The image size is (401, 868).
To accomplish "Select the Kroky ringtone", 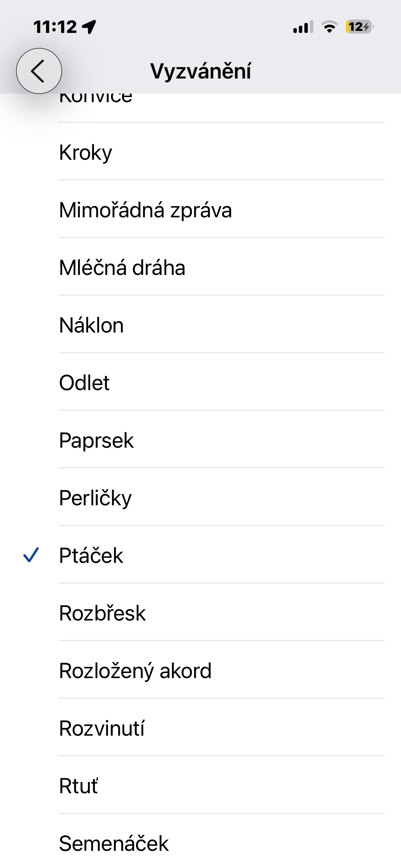I will click(x=86, y=153).
